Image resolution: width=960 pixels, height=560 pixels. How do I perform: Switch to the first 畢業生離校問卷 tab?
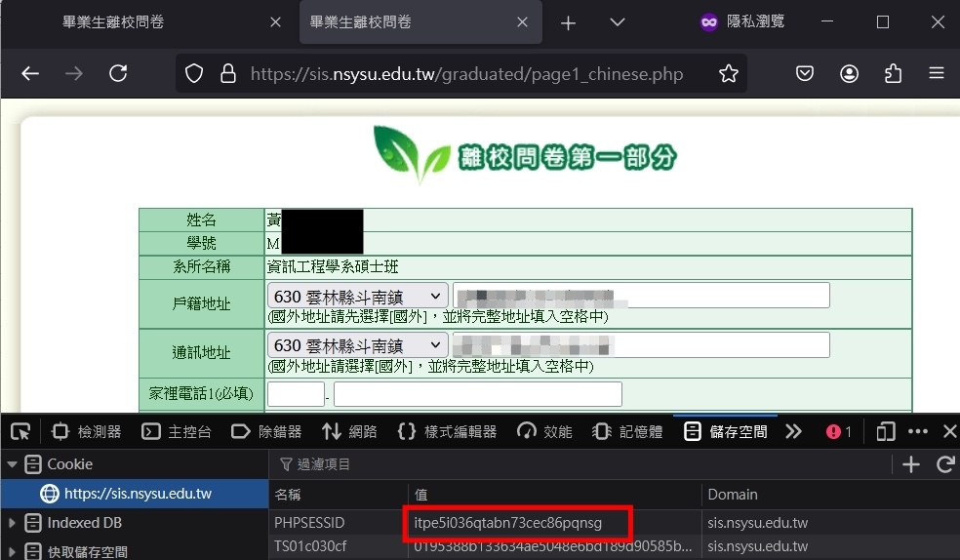point(113,22)
